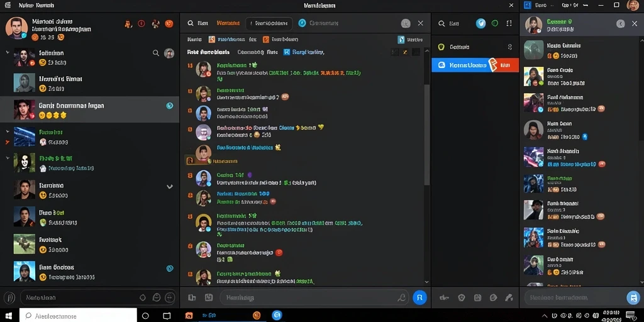Click the blue save-style button in the right panel input
Screen dimensions: 644x322
tap(633, 297)
